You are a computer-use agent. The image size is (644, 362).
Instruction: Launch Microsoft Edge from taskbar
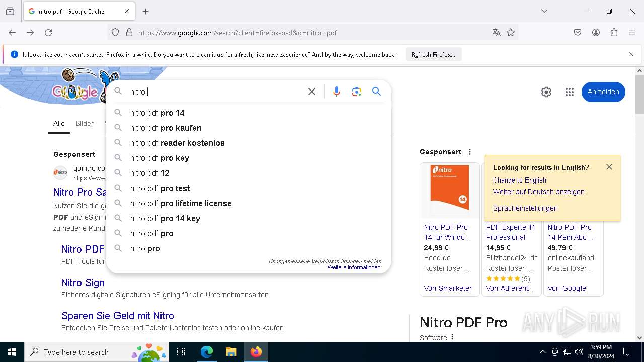[207, 352]
